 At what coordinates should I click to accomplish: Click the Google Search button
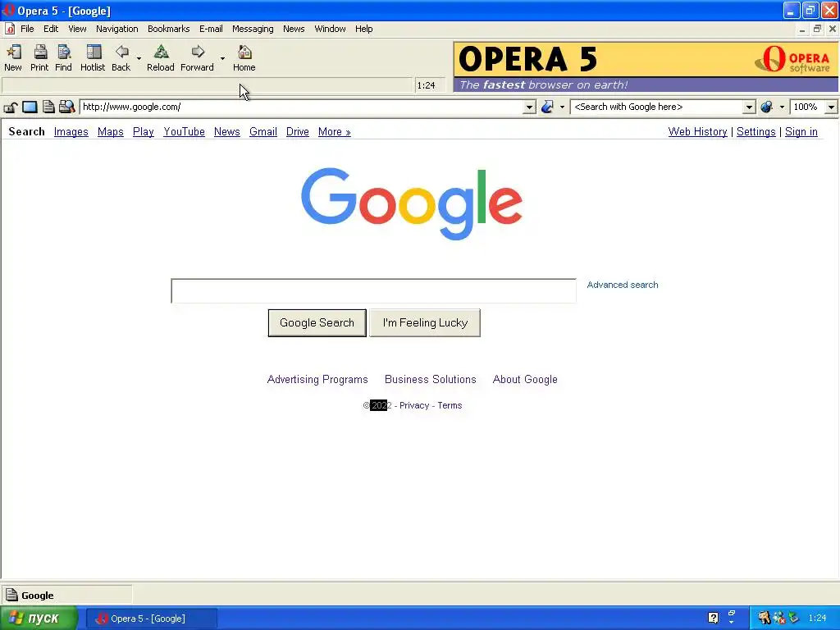click(x=317, y=323)
